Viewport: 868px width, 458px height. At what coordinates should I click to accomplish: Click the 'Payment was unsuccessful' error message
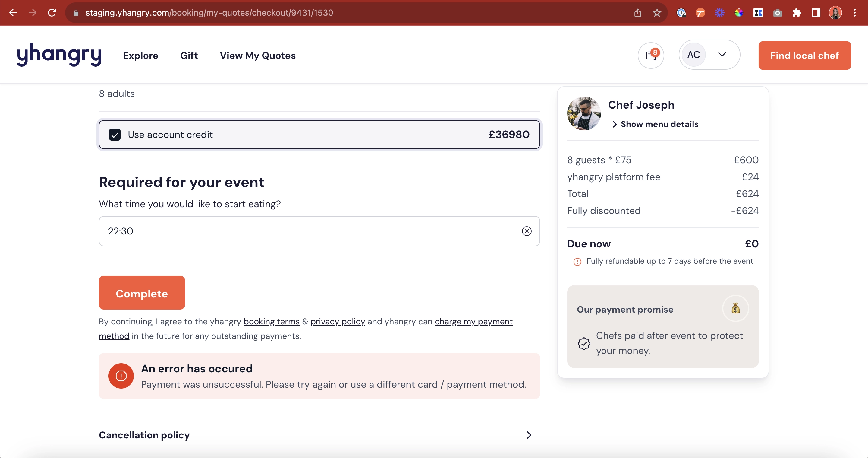pyautogui.click(x=334, y=384)
